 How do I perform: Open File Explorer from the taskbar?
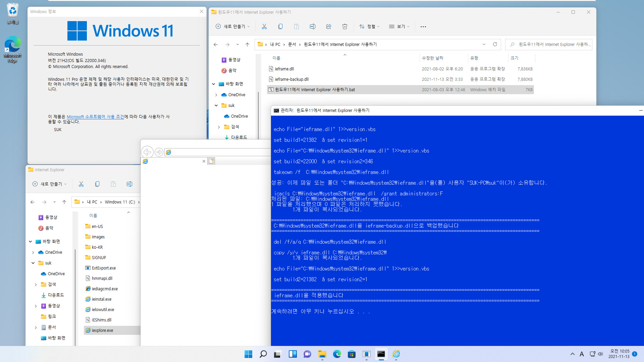(322, 354)
